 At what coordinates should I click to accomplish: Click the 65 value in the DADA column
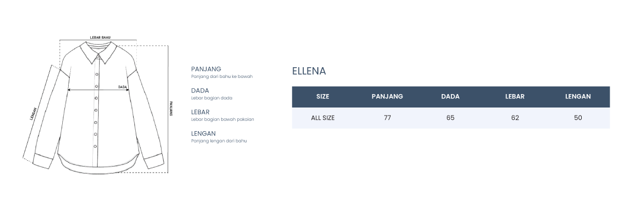tap(450, 118)
